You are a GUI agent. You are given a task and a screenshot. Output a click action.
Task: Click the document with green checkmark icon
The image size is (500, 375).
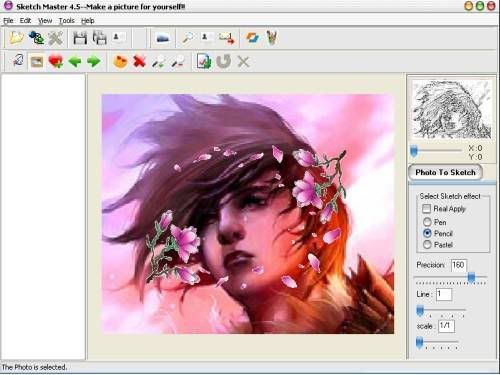(x=204, y=61)
